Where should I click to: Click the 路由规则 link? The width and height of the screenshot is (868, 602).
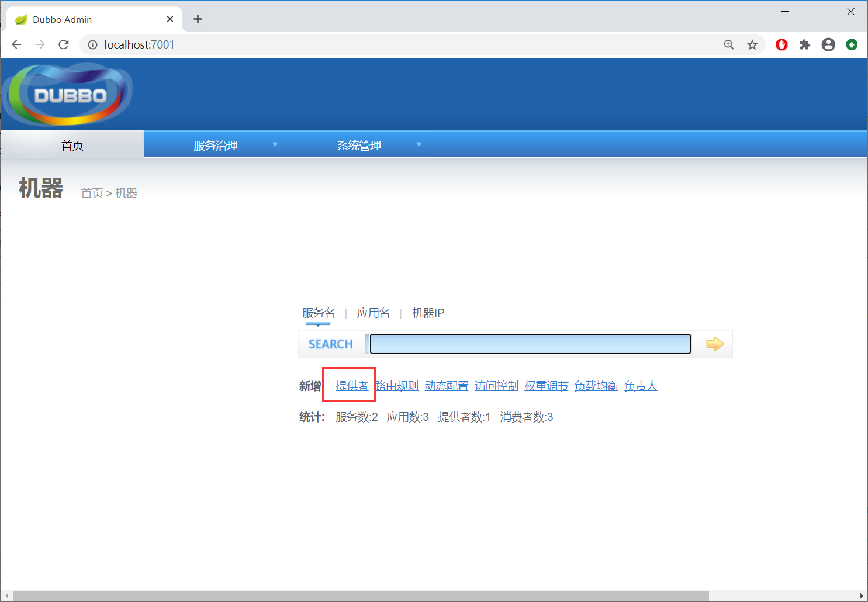[397, 386]
